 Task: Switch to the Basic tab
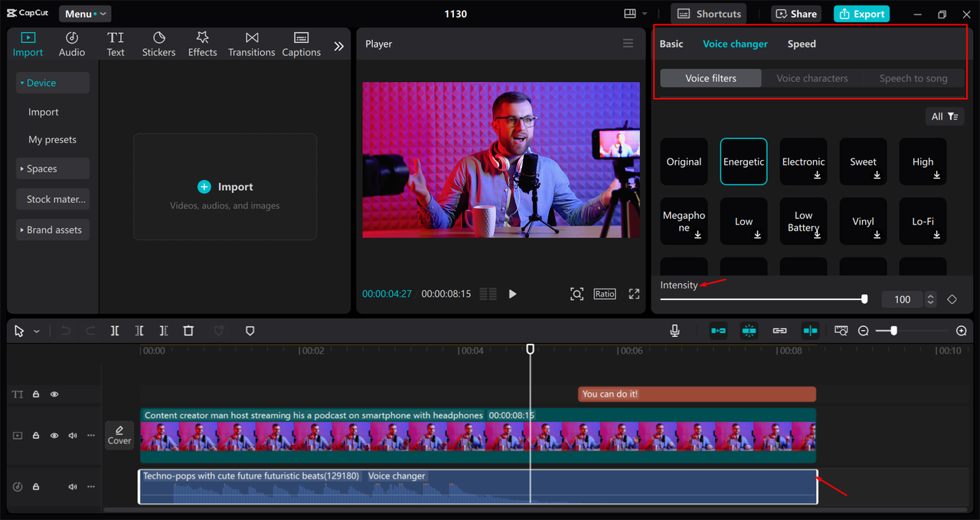coord(671,44)
